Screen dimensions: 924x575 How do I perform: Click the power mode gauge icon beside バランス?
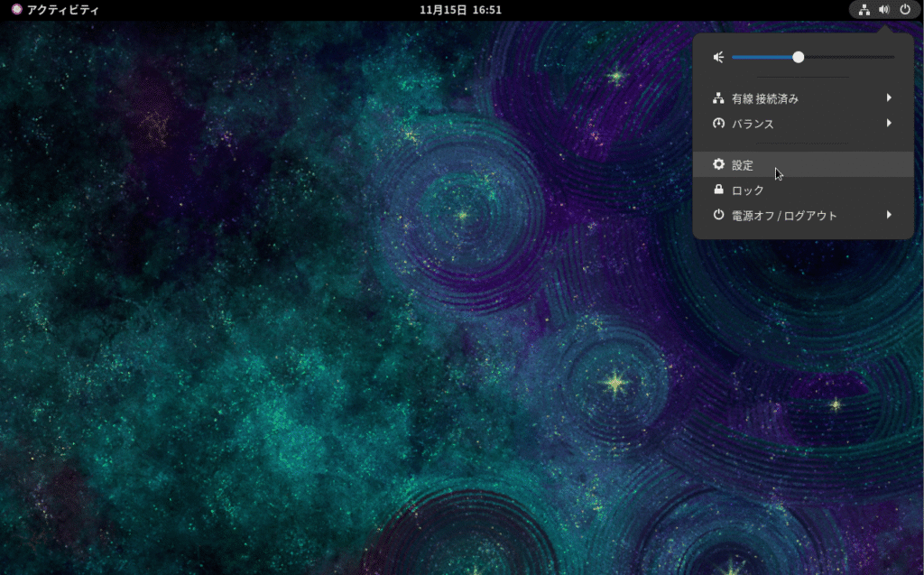[x=718, y=124]
